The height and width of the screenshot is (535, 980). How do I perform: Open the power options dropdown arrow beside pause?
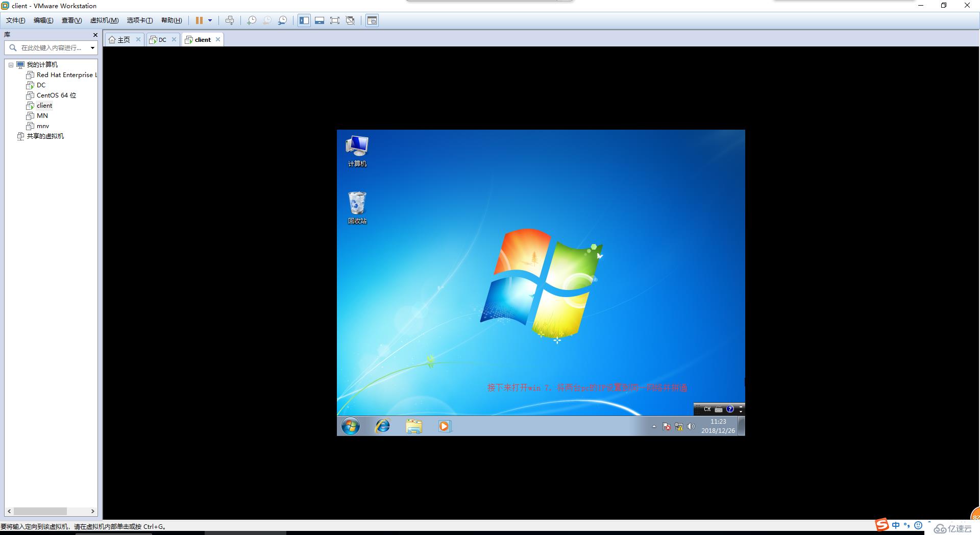(x=210, y=20)
